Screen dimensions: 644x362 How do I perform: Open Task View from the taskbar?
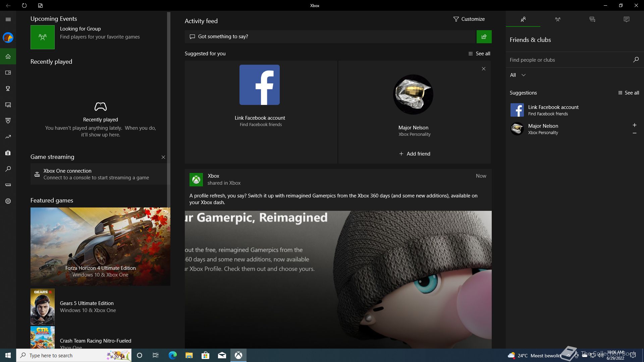click(x=156, y=355)
